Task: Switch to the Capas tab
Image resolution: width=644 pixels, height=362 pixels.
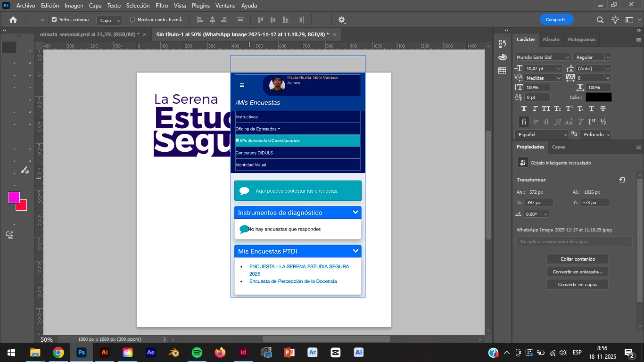Action: click(x=559, y=147)
